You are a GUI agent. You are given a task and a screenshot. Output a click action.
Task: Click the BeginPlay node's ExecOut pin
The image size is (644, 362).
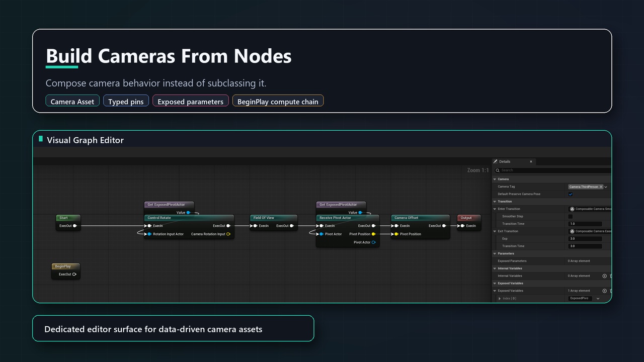point(74,274)
